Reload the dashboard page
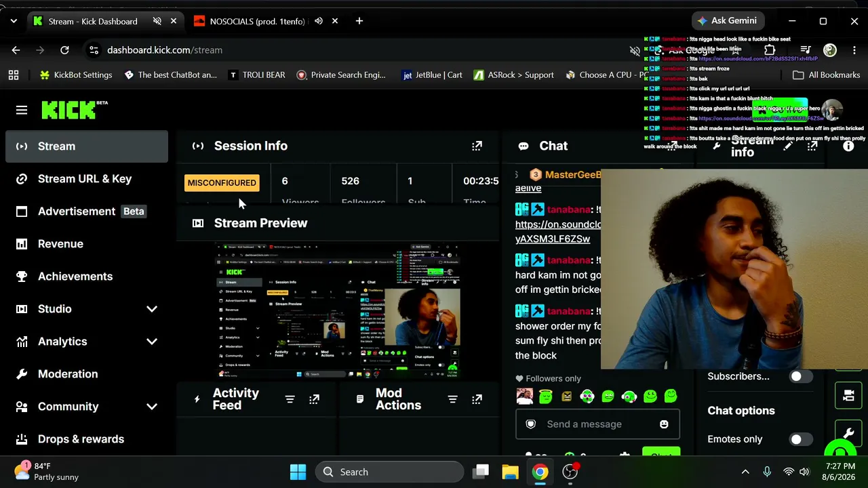 pyautogui.click(x=64, y=50)
